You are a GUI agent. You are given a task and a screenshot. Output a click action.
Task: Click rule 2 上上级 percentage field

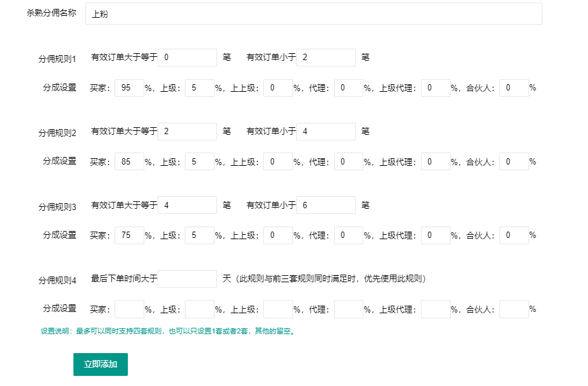278,161
